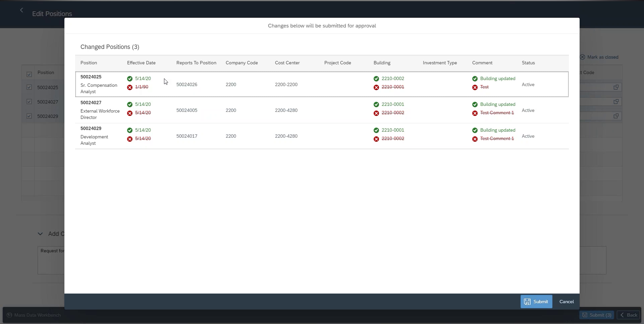This screenshot has width=644, height=324.
Task: Click the back arrow beside Edit Positions
Action: [21, 10]
